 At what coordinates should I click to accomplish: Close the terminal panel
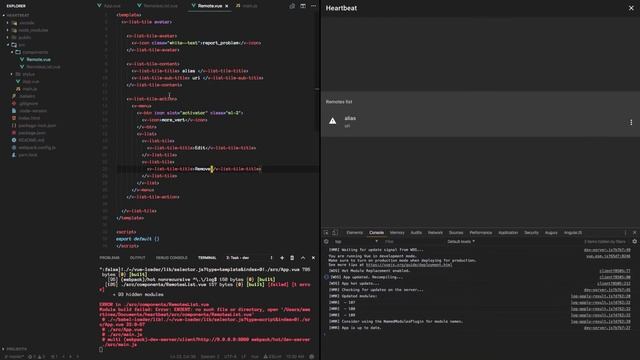pos(313,258)
